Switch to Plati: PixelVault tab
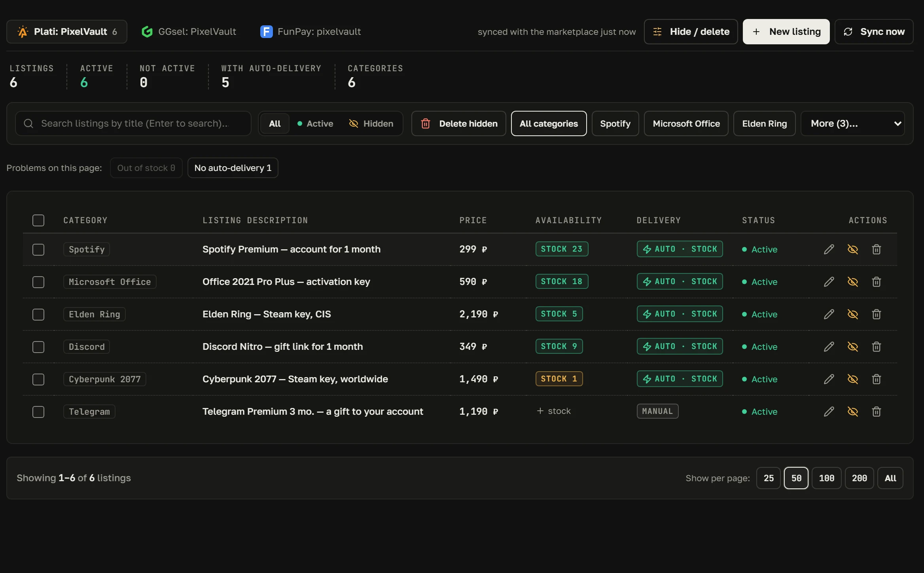The width and height of the screenshot is (924, 573). [x=67, y=32]
